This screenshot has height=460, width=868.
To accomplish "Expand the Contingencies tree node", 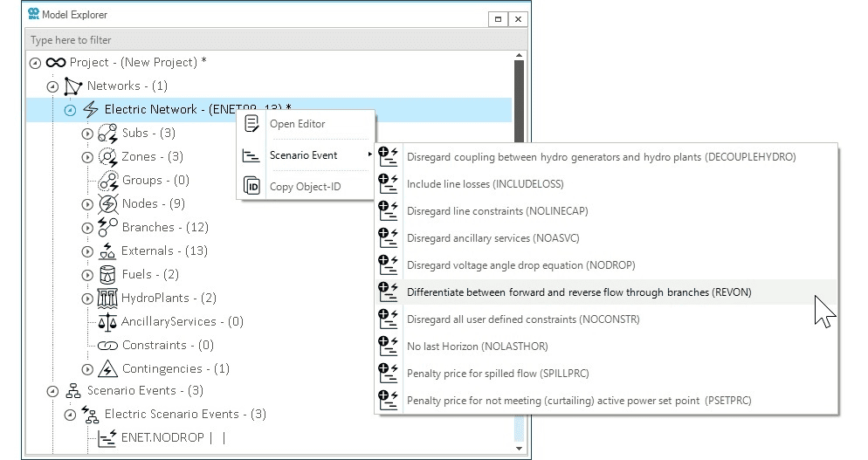I will point(87,368).
